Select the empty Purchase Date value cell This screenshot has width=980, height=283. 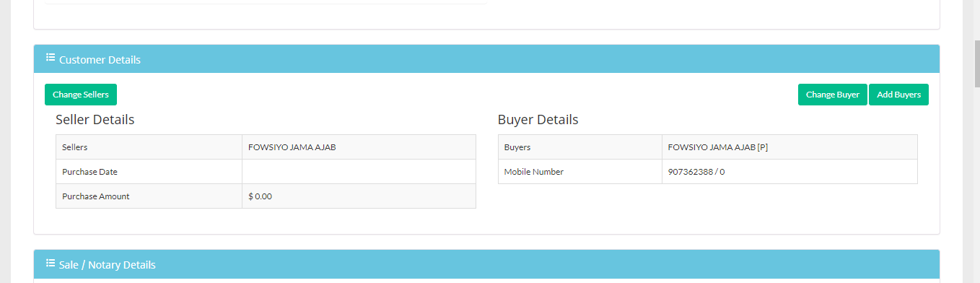359,172
